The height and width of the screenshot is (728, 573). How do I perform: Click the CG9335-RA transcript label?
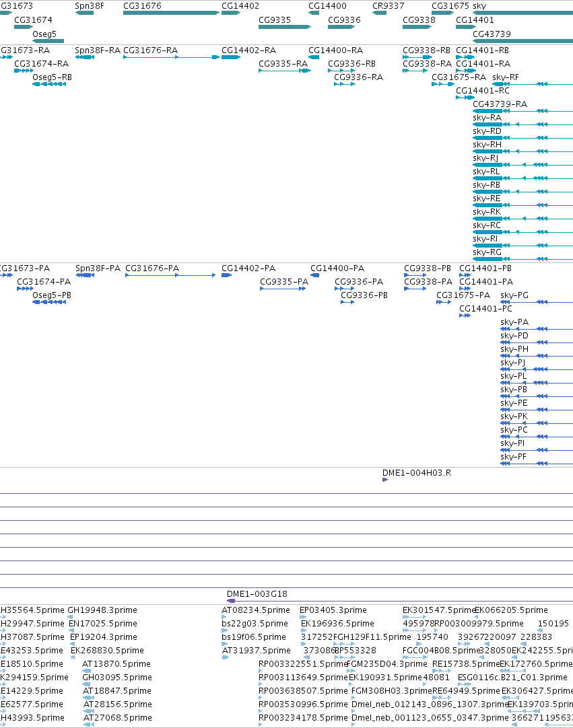(x=283, y=64)
